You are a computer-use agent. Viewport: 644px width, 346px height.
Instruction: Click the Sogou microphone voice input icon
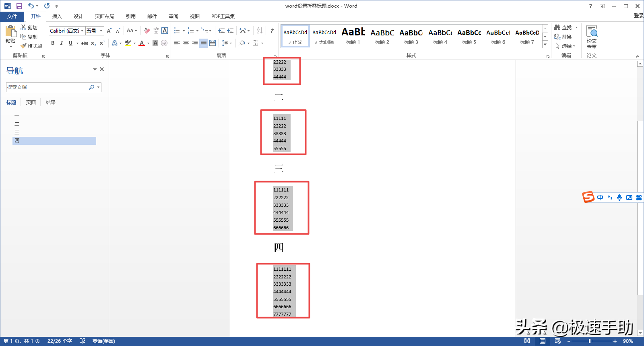[x=619, y=198]
